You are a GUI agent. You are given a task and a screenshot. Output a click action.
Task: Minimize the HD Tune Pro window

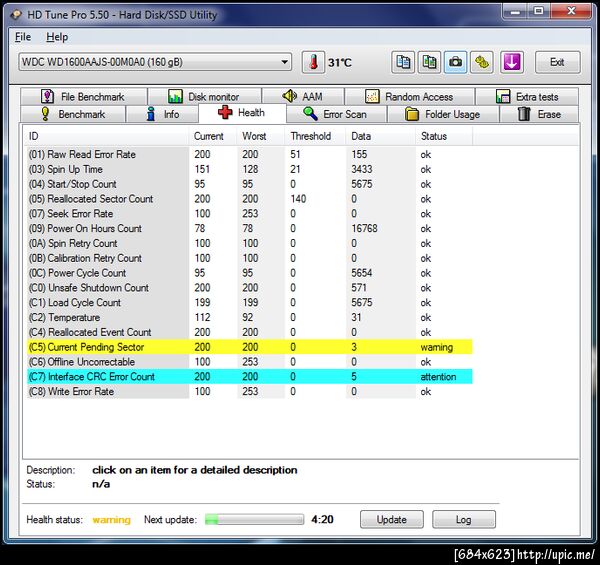[515, 11]
